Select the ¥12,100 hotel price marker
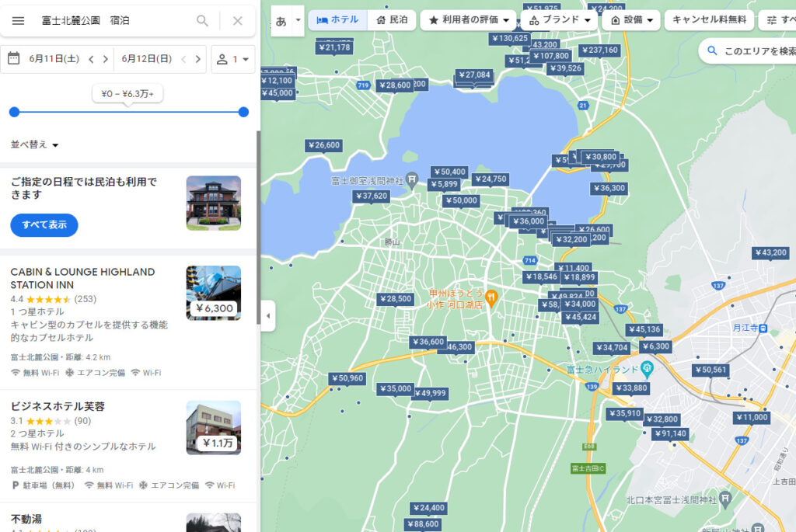The image size is (796, 532). click(278, 81)
